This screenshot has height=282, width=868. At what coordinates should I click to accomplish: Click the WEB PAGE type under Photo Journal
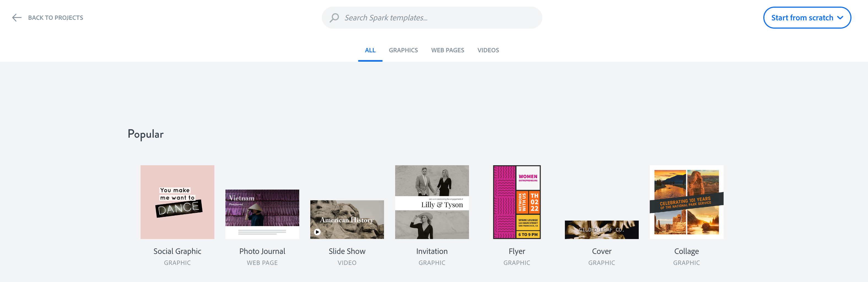pyautogui.click(x=262, y=262)
